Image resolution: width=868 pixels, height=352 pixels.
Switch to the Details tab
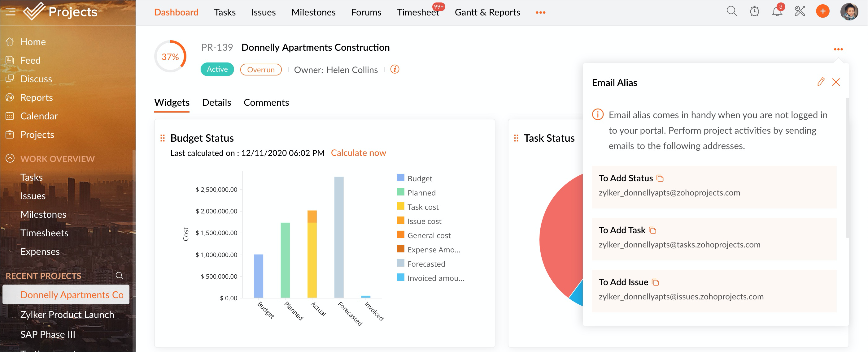pyautogui.click(x=216, y=102)
